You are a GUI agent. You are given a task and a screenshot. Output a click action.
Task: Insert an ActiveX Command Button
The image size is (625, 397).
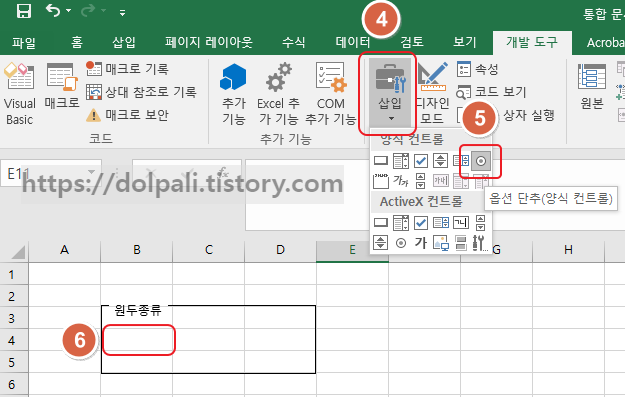pos(381,222)
